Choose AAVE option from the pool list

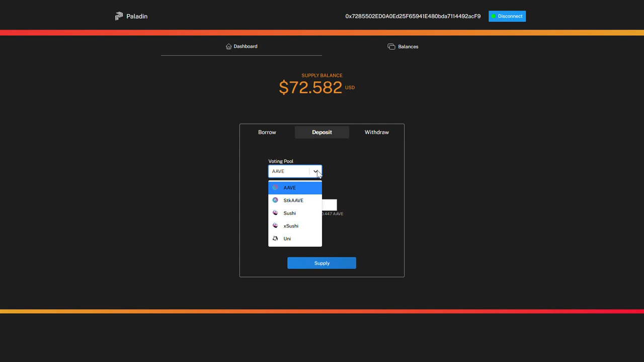point(295,188)
